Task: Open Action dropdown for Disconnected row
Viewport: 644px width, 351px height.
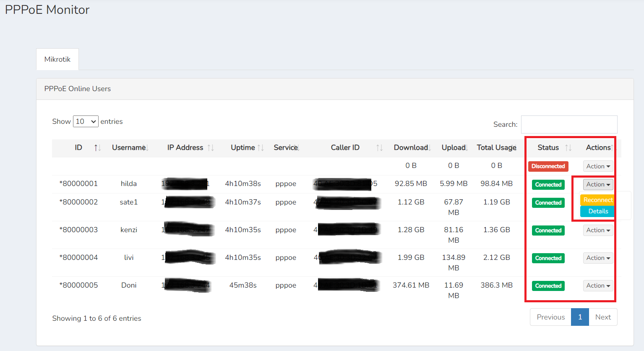Action: tap(598, 166)
